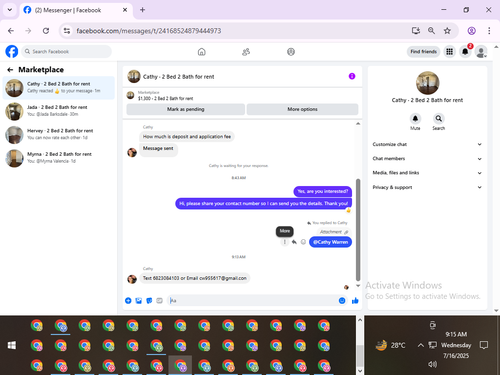Choose a GIF from composer
Screen dimensions: 500x375
[x=159, y=301]
